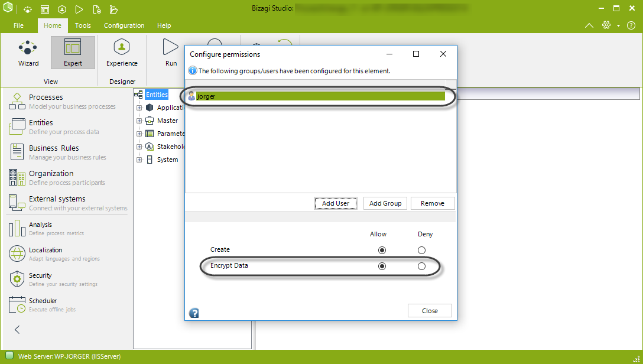Switch to the Tools tab
643x364 pixels.
83,25
